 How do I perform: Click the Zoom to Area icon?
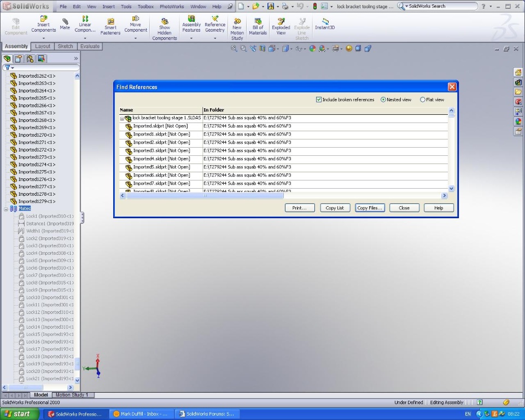[243, 49]
